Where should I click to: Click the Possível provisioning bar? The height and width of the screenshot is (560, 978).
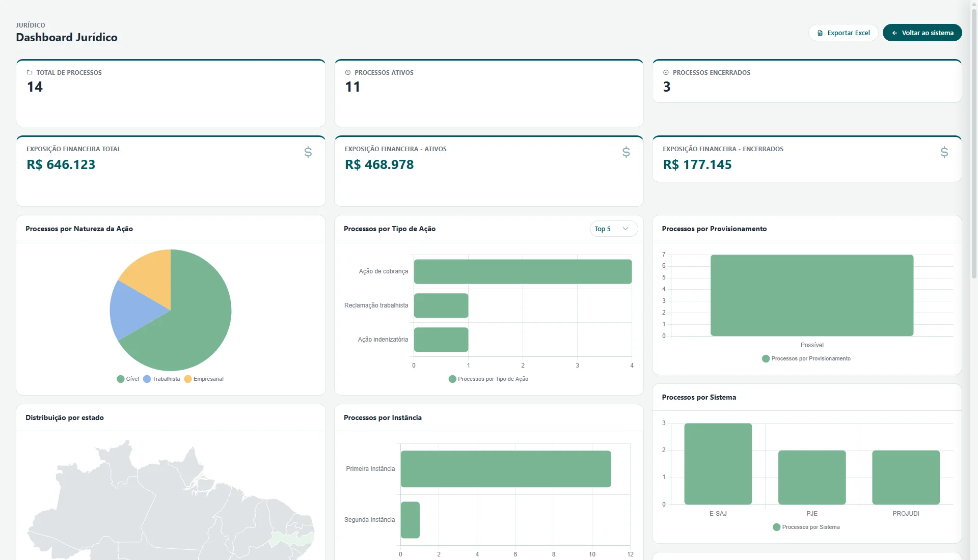click(x=812, y=295)
